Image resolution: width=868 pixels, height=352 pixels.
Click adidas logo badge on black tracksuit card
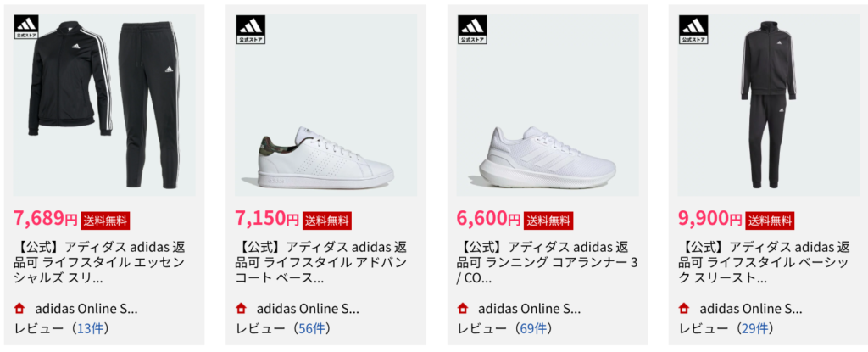29,29
